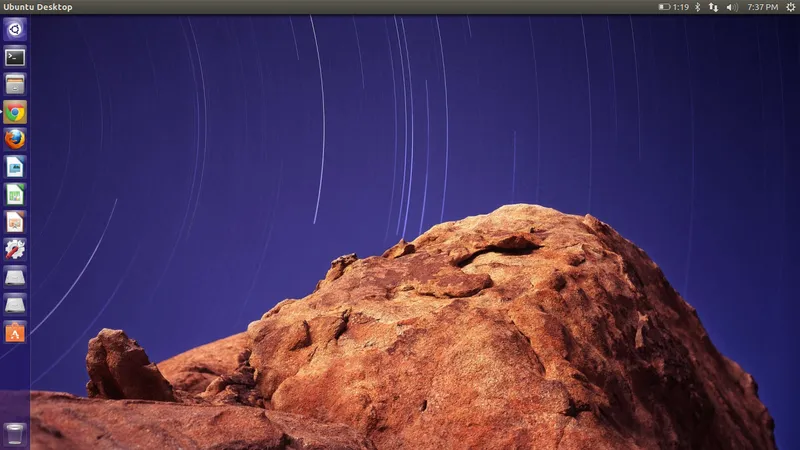Viewport: 800px width, 450px height.
Task: Launch Terminal from the launcher
Action: tap(15, 57)
